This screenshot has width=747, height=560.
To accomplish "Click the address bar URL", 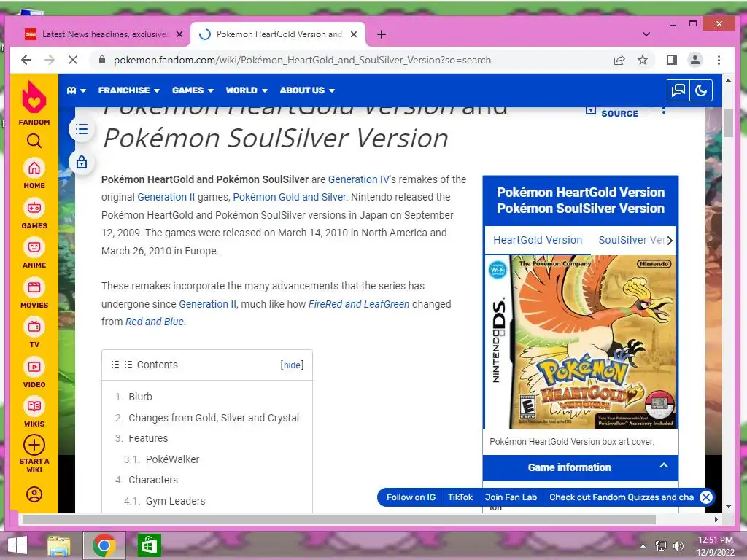I will pyautogui.click(x=302, y=60).
